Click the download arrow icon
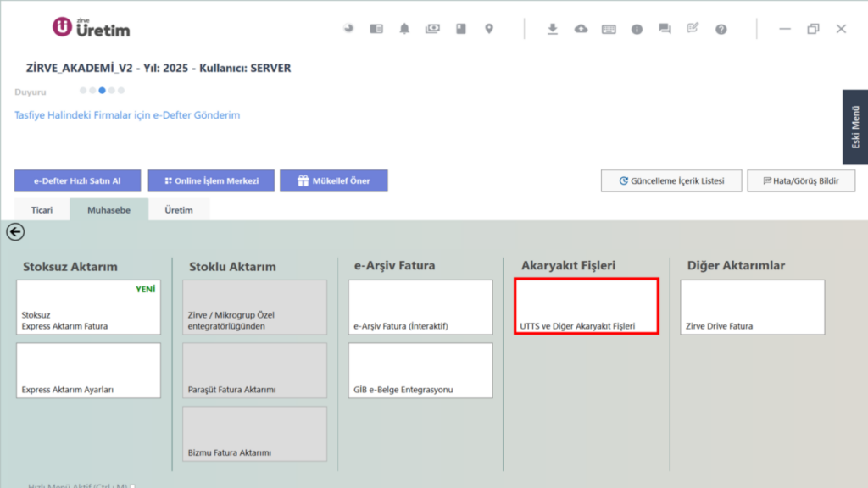Screen dimensions: 868x488 tap(553, 29)
